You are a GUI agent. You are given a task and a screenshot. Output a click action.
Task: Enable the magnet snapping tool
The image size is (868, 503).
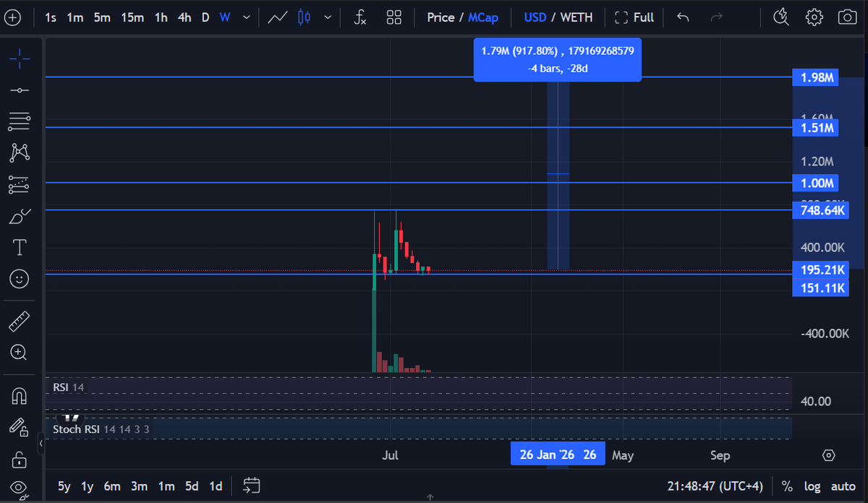pyautogui.click(x=20, y=395)
